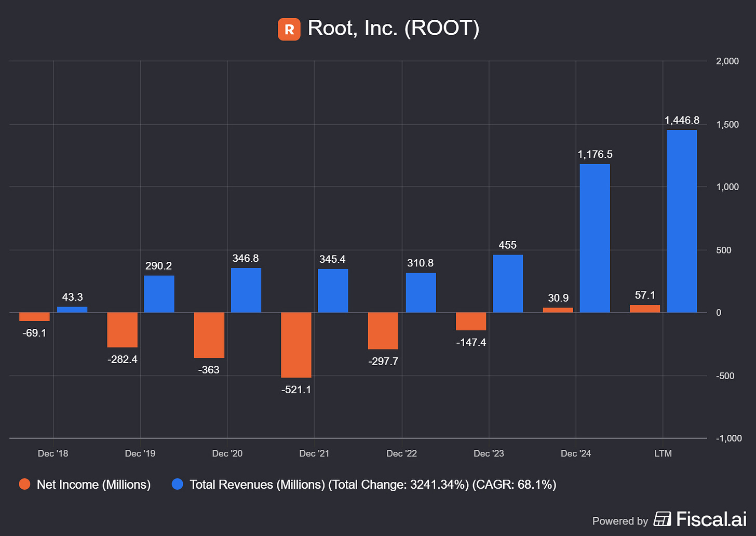756x536 pixels.
Task: Toggle the blue Total Revenues legend dot
Action: click(x=178, y=485)
